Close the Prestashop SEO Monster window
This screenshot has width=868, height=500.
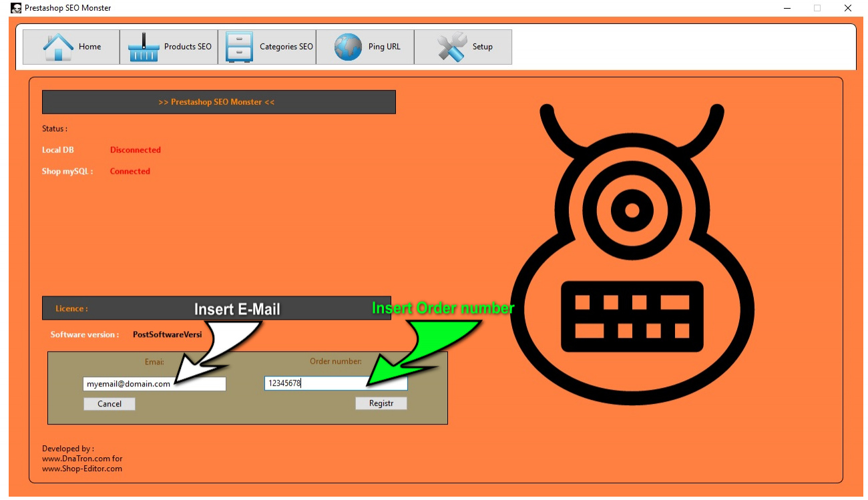click(847, 8)
